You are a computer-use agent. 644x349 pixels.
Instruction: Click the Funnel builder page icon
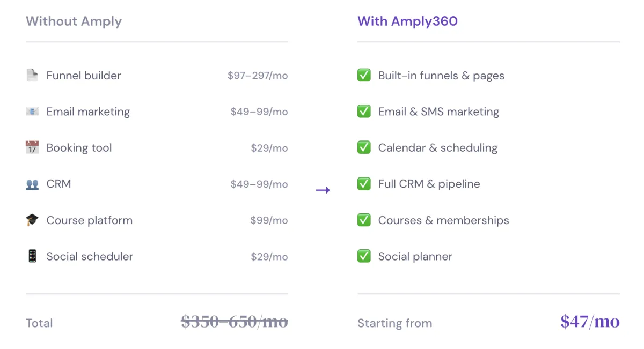[x=32, y=76]
